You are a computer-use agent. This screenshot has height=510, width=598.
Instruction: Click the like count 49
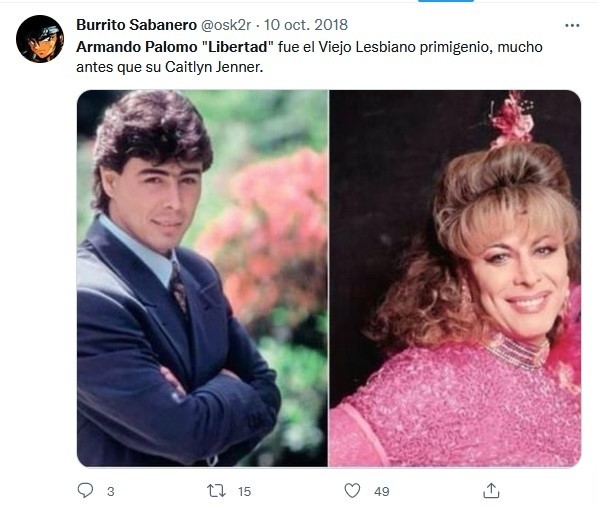click(x=382, y=491)
